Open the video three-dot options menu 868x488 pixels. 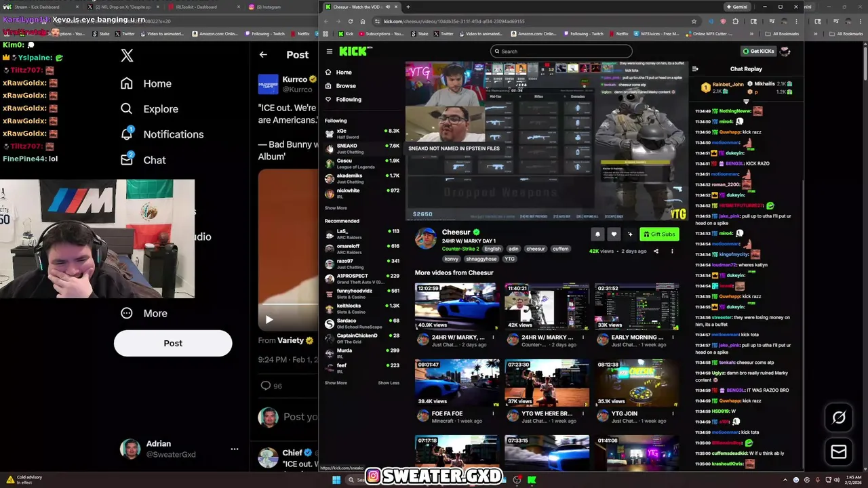672,251
